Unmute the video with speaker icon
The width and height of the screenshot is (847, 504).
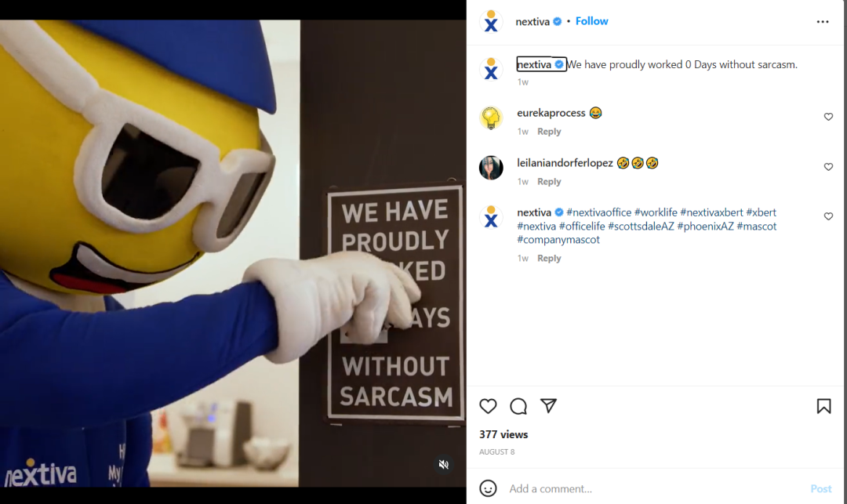(x=443, y=465)
